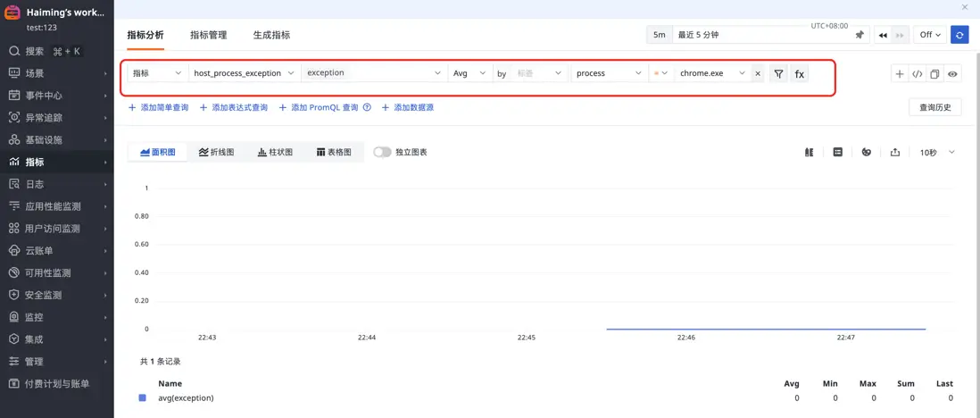
Task: Expand the host_process_exception metric set dropdown
Action: coord(243,73)
